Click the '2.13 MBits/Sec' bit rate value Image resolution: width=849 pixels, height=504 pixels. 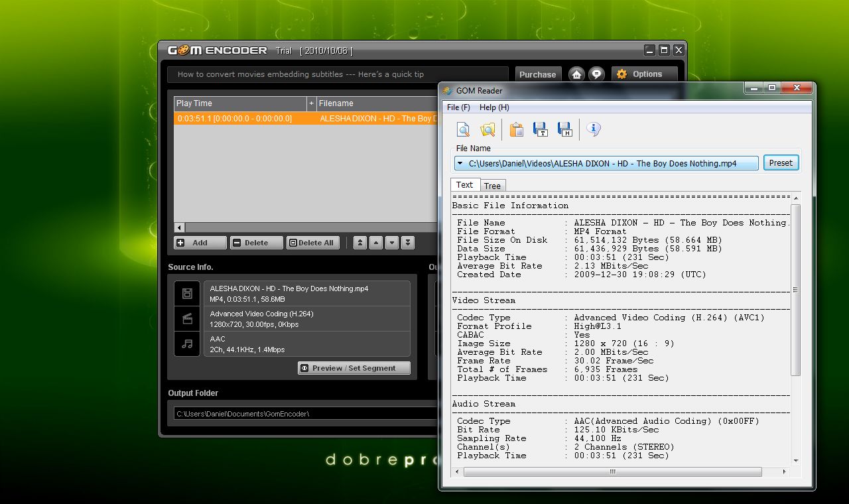612,266
